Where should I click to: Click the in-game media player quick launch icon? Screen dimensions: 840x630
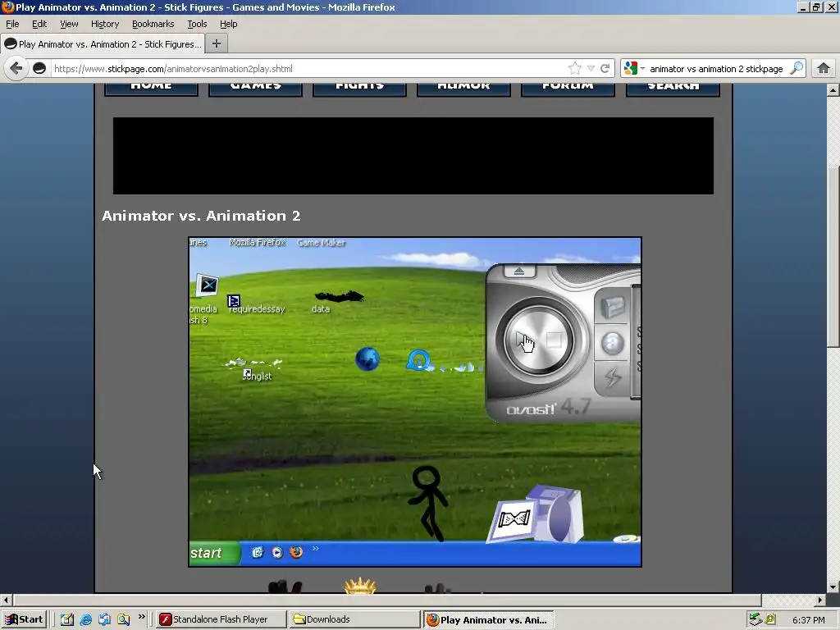point(277,552)
